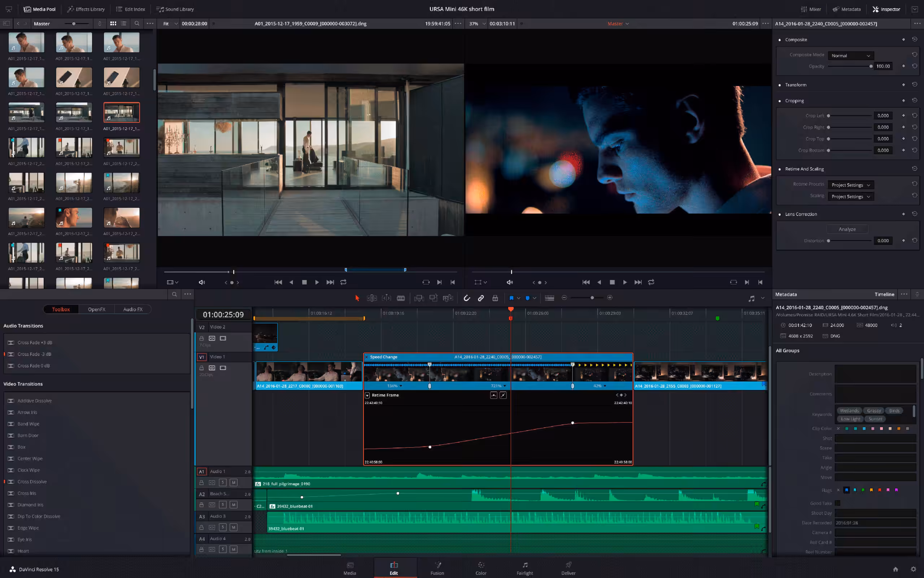
Task: Click the blue flag icon in timeline toolbar
Action: 511,298
